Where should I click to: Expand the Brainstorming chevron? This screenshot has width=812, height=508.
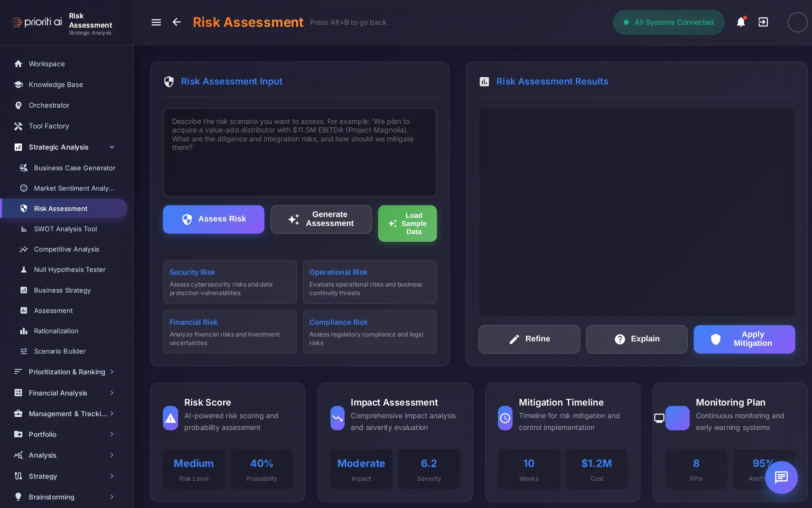point(112,497)
